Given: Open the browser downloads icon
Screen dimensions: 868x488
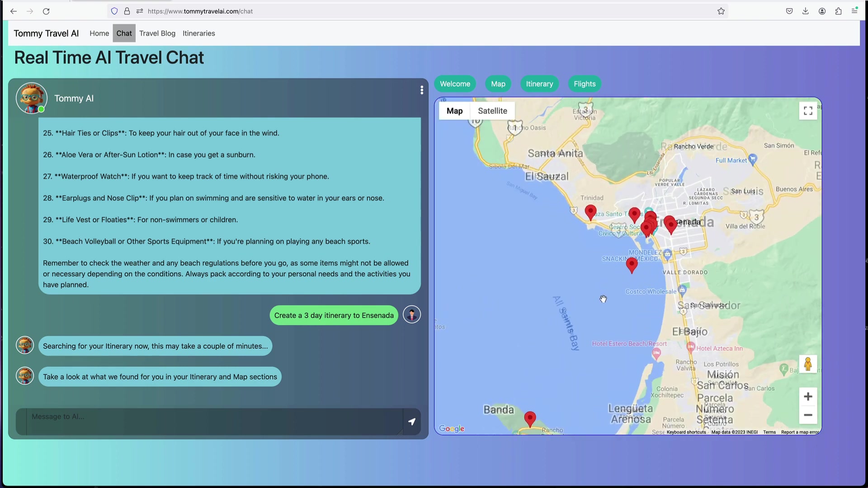Looking at the screenshot, I should tap(806, 11).
